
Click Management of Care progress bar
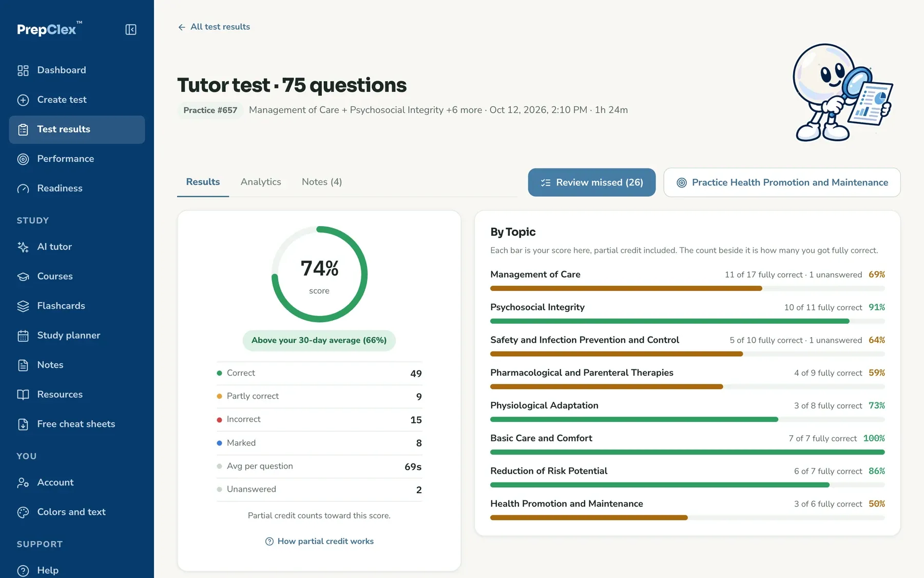(687, 289)
